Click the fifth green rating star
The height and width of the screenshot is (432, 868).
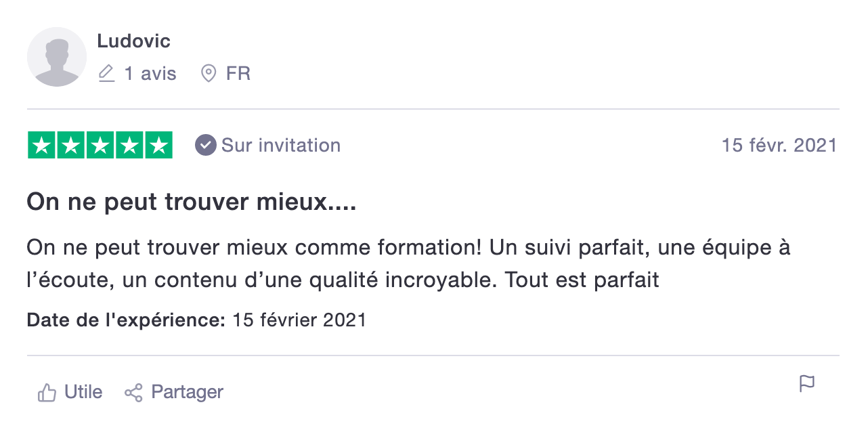coord(158,145)
